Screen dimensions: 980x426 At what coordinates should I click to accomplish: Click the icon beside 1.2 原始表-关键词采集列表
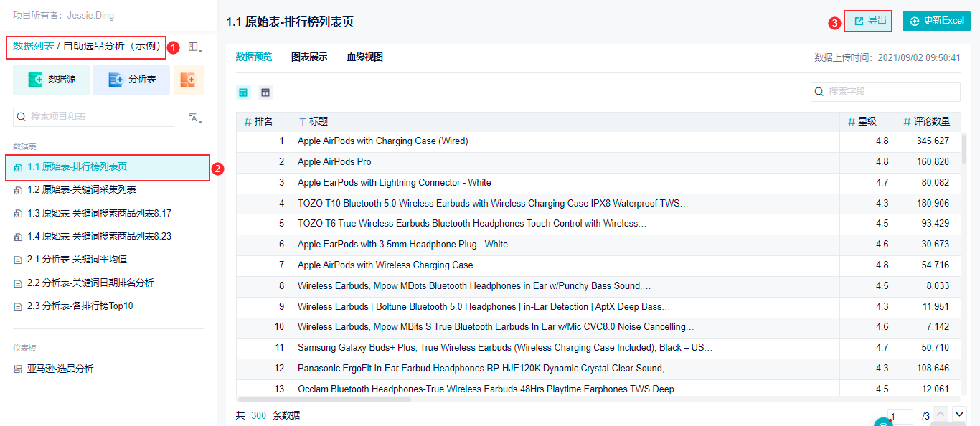18,190
